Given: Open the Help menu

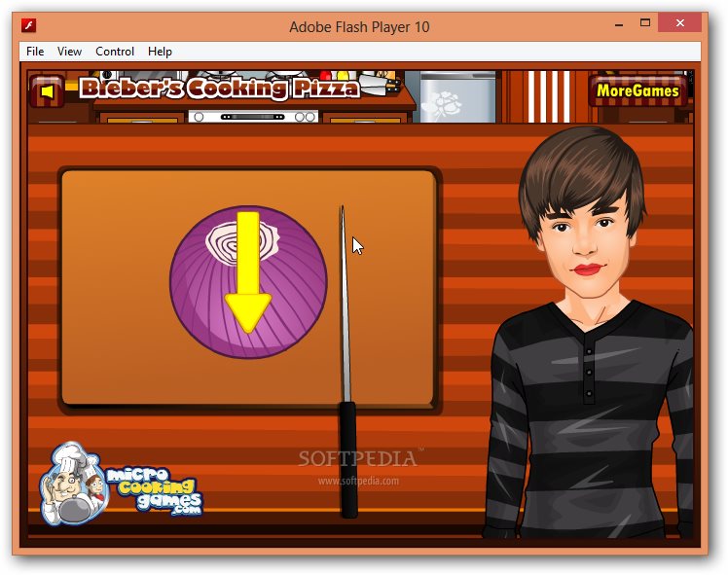Looking at the screenshot, I should (x=160, y=51).
